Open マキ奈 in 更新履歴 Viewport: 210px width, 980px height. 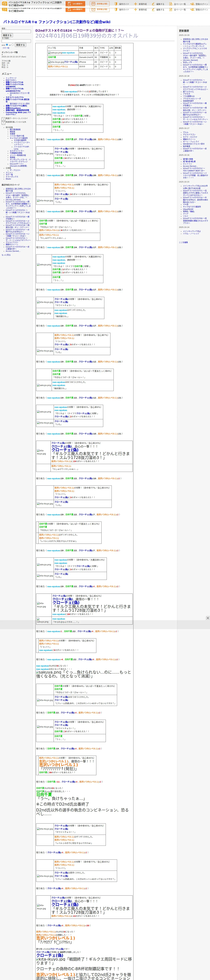(x=186, y=205)
